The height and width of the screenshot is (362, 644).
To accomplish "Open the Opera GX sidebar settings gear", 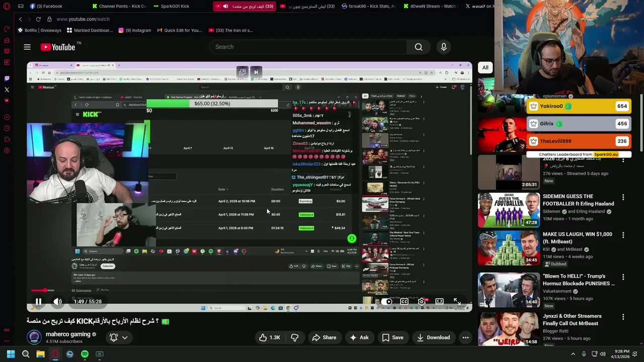I will point(7,150).
